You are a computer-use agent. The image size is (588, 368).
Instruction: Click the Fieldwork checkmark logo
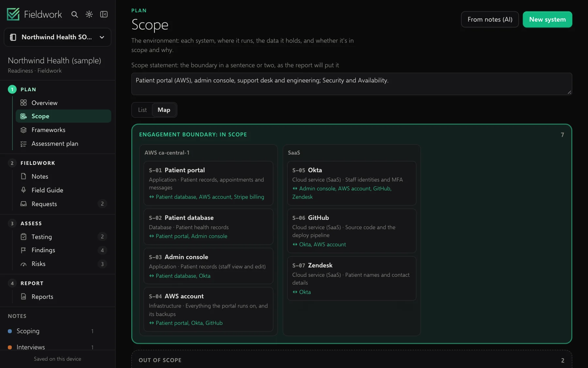tap(13, 14)
